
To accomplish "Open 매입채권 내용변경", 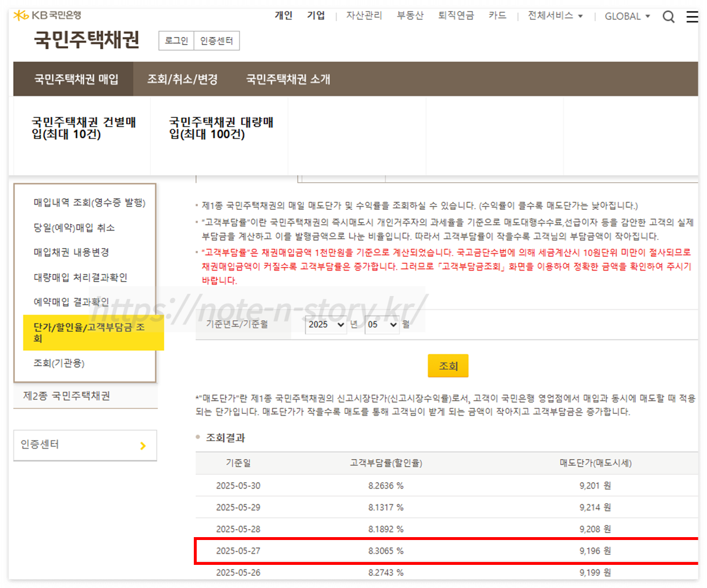I will (71, 253).
